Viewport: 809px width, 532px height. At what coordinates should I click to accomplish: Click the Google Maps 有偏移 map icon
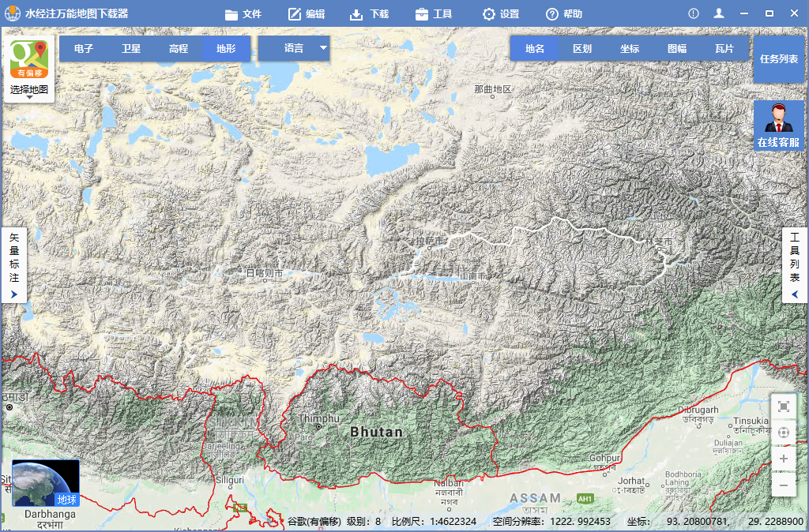29,59
